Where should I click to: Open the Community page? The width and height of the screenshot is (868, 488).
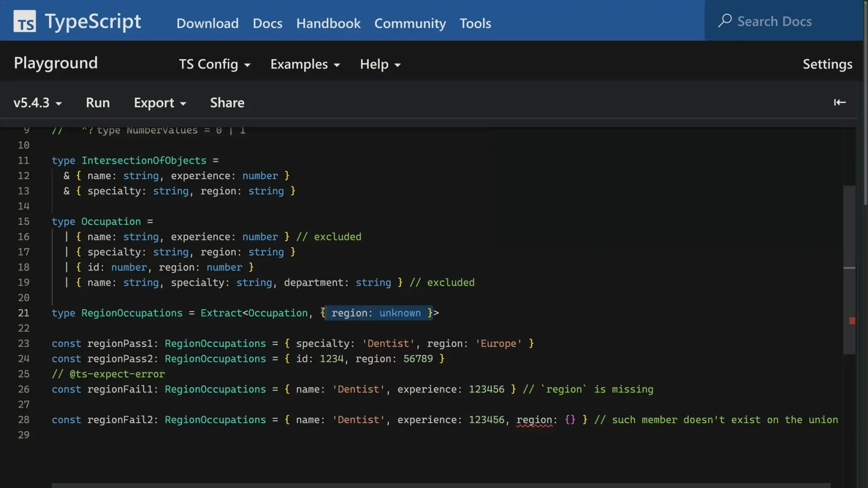tap(410, 23)
